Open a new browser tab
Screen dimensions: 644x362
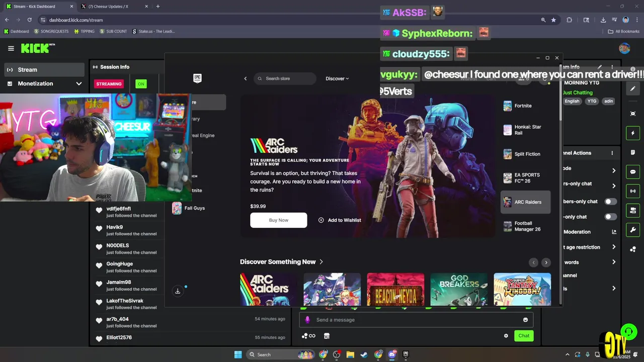(158, 7)
